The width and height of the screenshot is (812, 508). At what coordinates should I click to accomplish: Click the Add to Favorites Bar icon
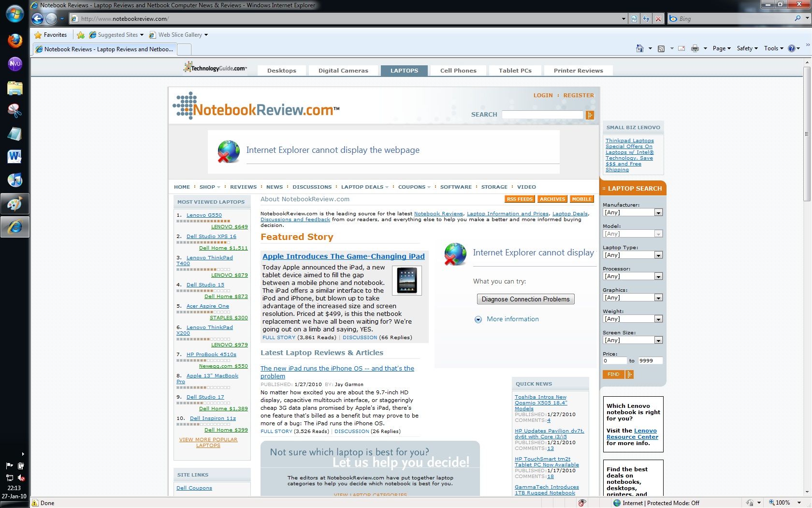tap(81, 35)
